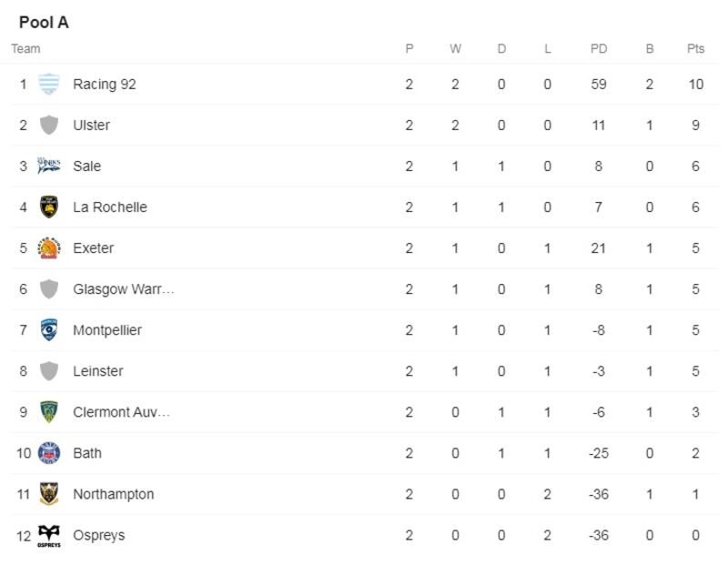
Task: Click the Northampton Saints team crest
Action: click(49, 494)
